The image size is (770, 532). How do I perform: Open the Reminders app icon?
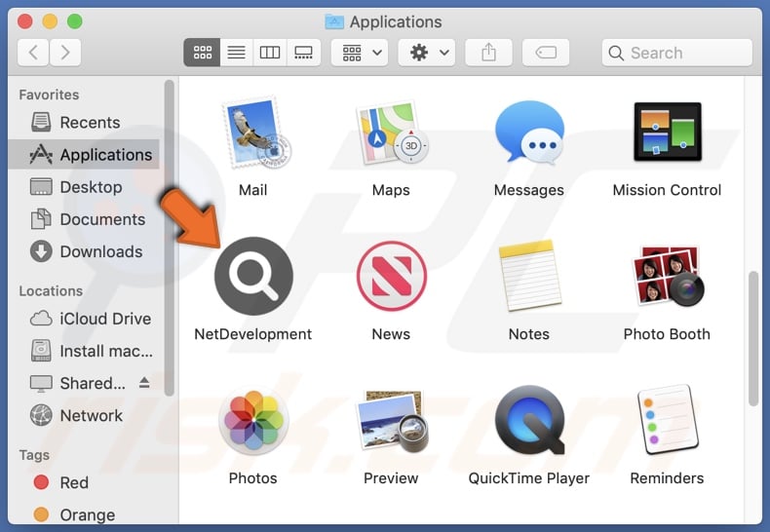coord(668,420)
